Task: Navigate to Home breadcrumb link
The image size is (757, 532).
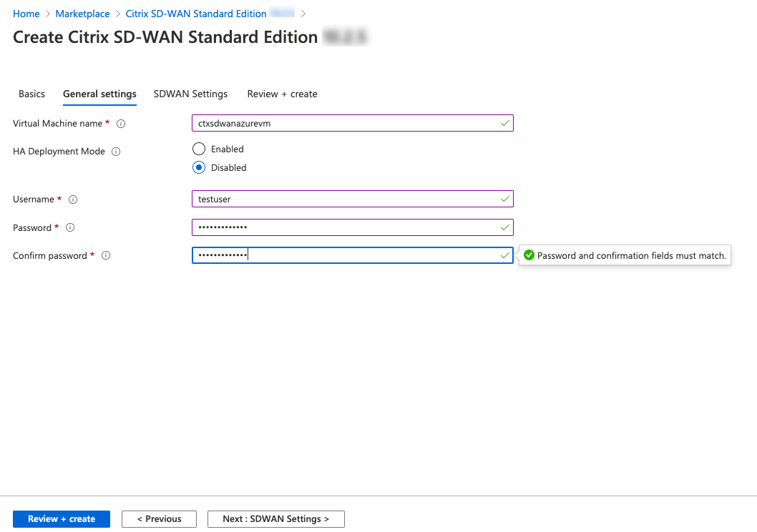Action: [26, 14]
